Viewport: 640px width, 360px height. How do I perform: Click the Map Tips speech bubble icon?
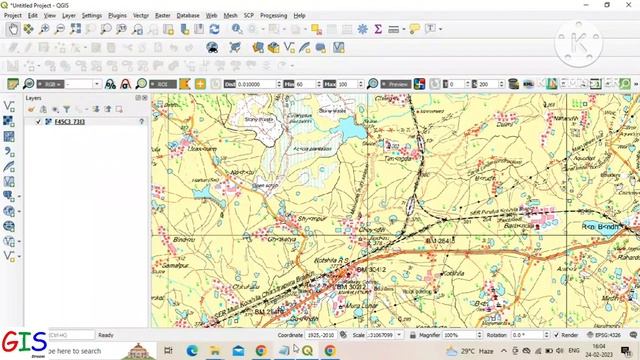(x=415, y=29)
